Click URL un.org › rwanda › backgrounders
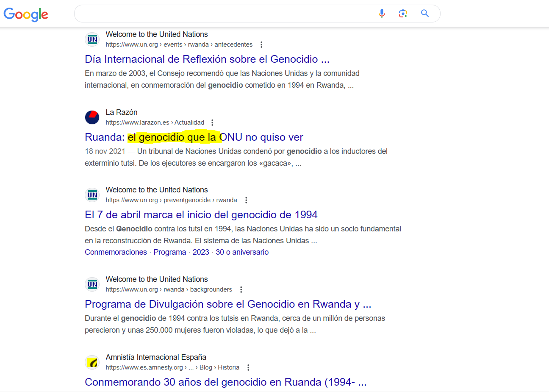This screenshot has width=549, height=392. point(169,289)
